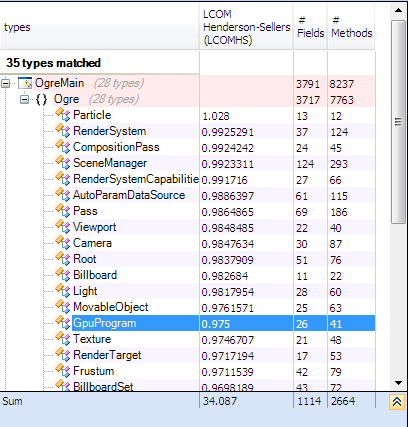Click the class icon beside Frustum

tap(63, 371)
